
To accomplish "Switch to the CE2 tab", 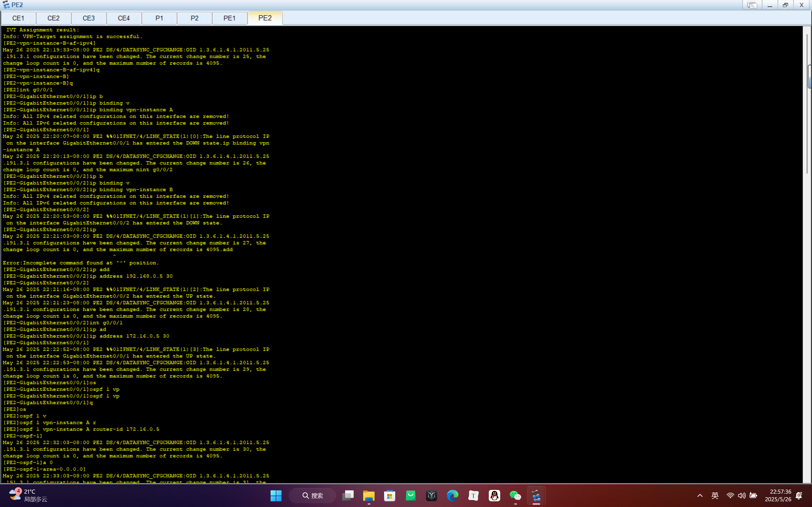I will tap(53, 18).
